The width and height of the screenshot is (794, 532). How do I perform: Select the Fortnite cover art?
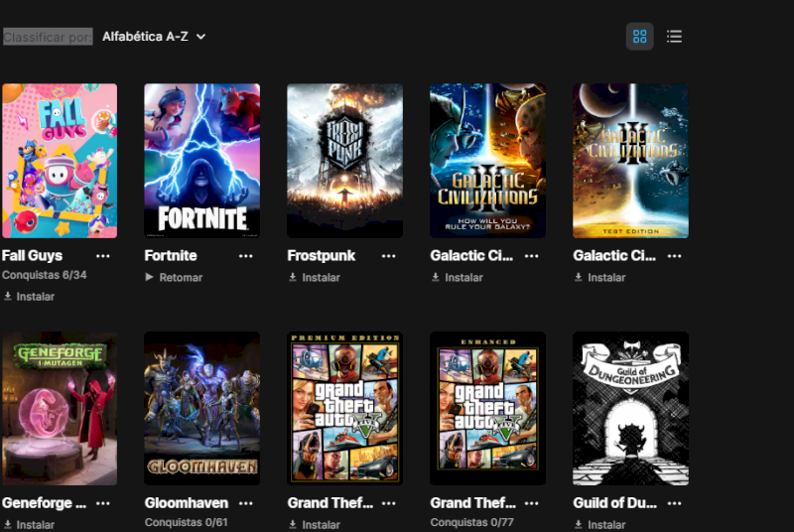coord(202,161)
